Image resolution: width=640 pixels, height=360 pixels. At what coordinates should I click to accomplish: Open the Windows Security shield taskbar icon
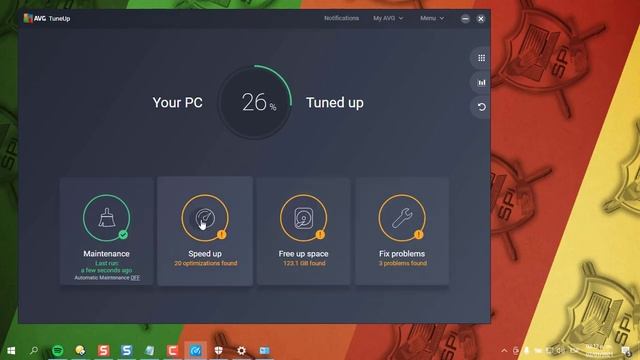219,350
